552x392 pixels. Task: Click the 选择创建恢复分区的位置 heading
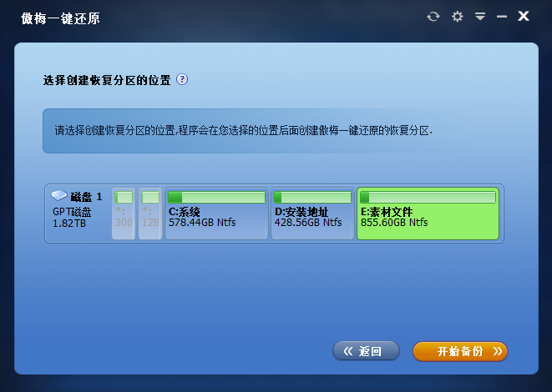pos(106,81)
